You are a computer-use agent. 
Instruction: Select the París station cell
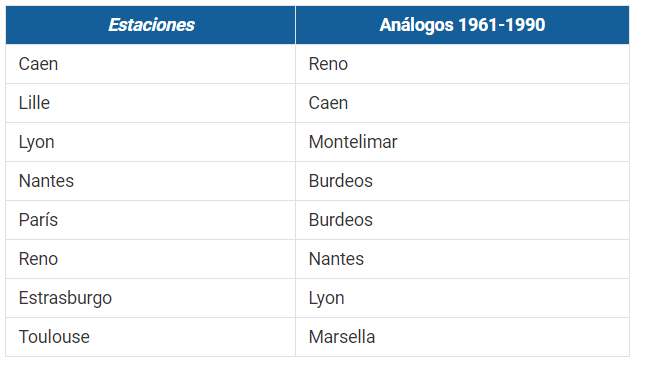coord(150,220)
